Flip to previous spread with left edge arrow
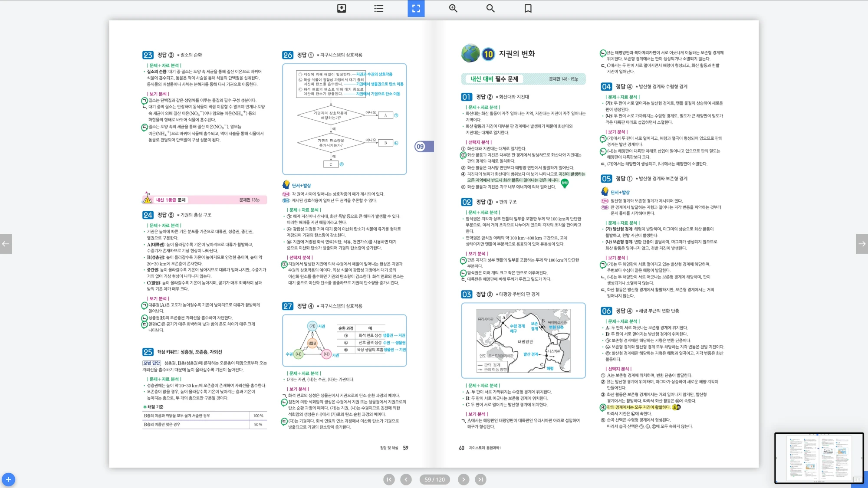868x488 pixels. click(x=6, y=244)
